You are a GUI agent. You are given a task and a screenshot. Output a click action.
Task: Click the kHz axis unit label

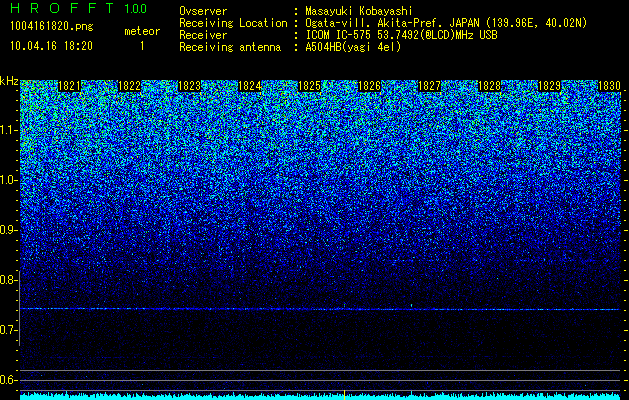coord(9,81)
